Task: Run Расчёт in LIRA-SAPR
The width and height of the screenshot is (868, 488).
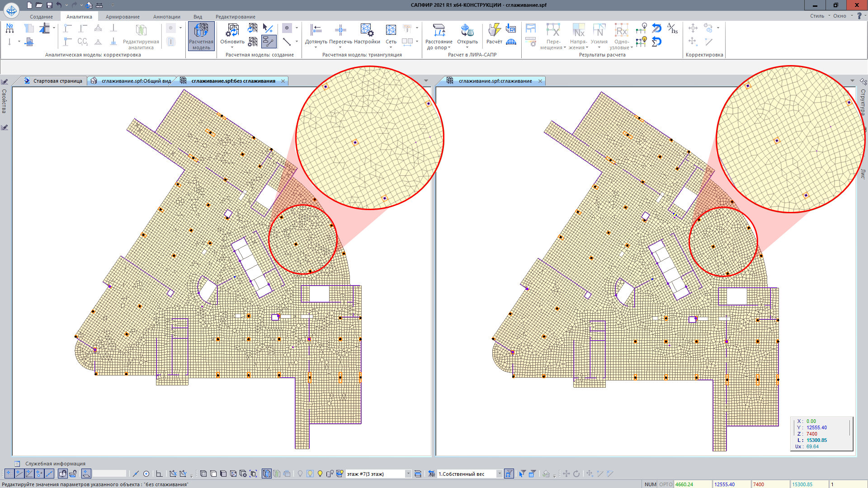Action: coord(494,31)
